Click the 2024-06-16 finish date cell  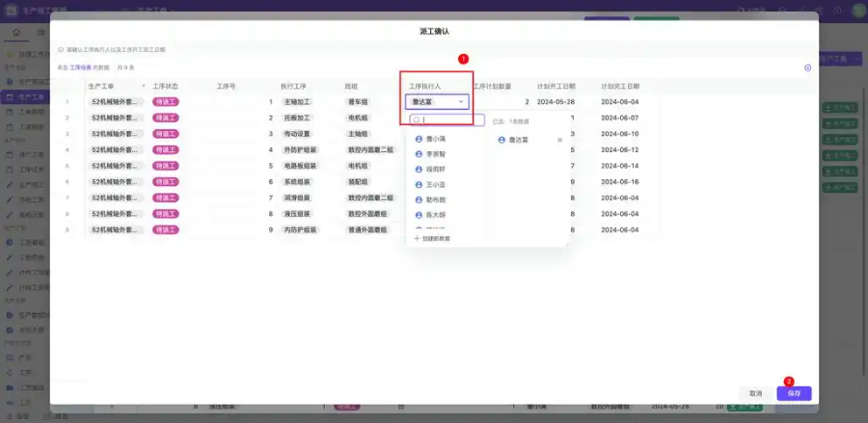[620, 182]
